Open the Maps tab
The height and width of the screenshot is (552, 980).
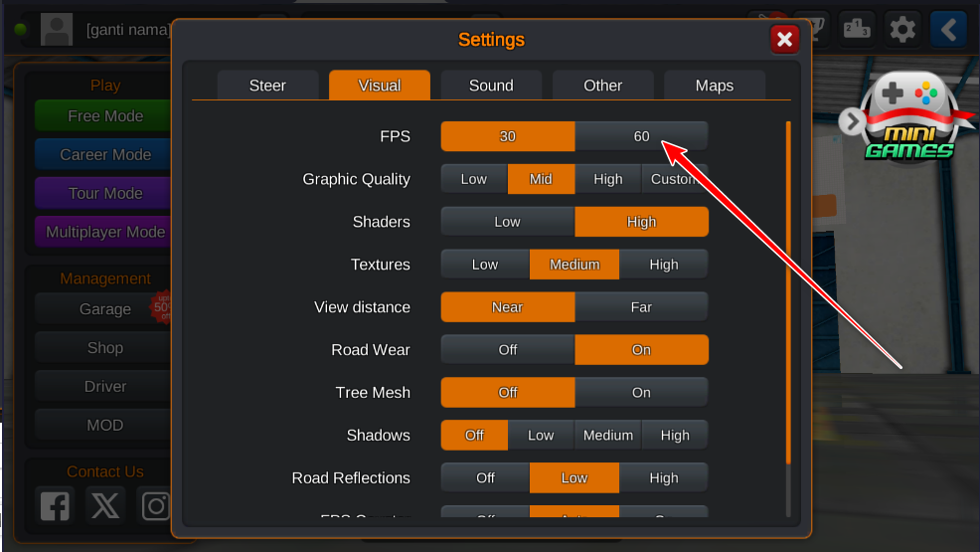[x=715, y=86]
